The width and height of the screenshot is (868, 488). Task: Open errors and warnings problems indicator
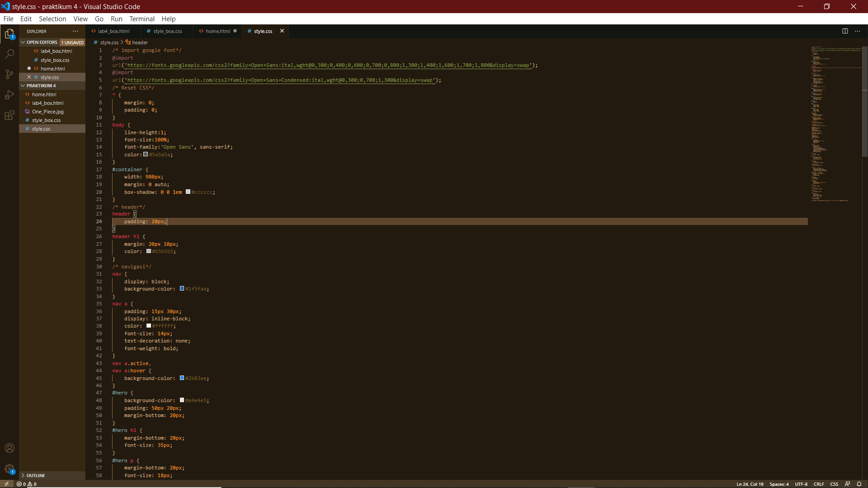(x=27, y=484)
